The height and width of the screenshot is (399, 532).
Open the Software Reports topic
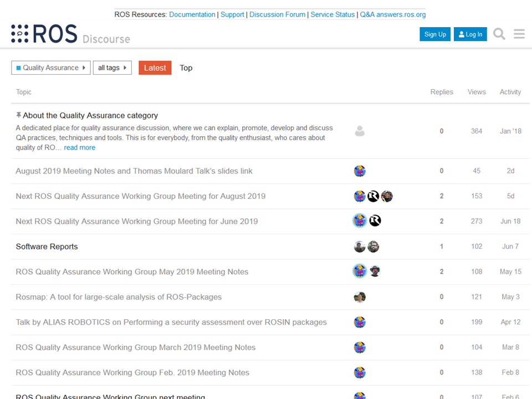[x=47, y=247]
